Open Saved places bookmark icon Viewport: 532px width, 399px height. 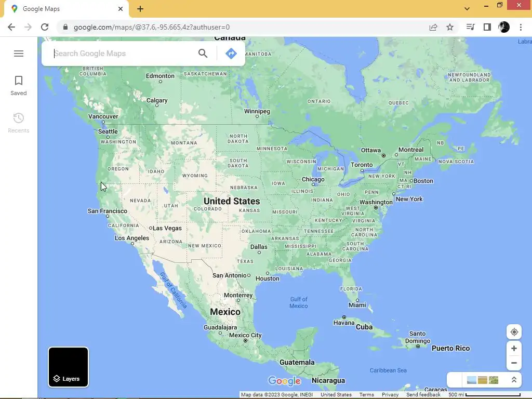(x=19, y=81)
